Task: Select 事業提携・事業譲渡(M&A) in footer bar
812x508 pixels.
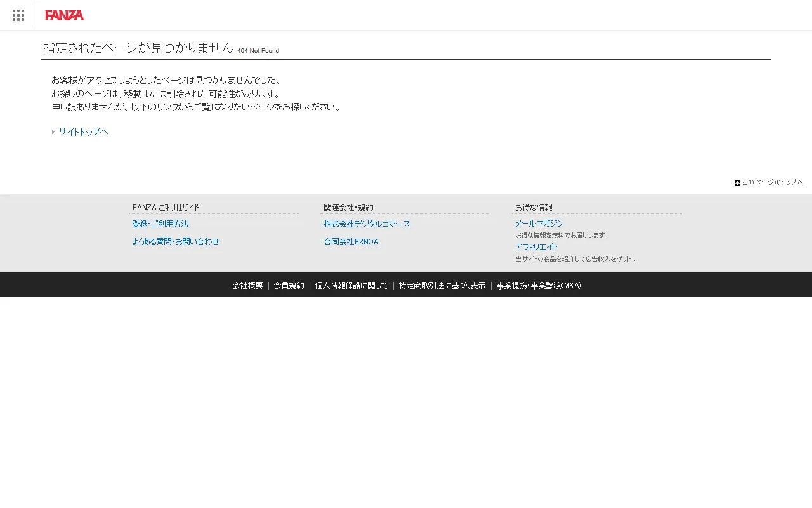Action: (x=539, y=286)
